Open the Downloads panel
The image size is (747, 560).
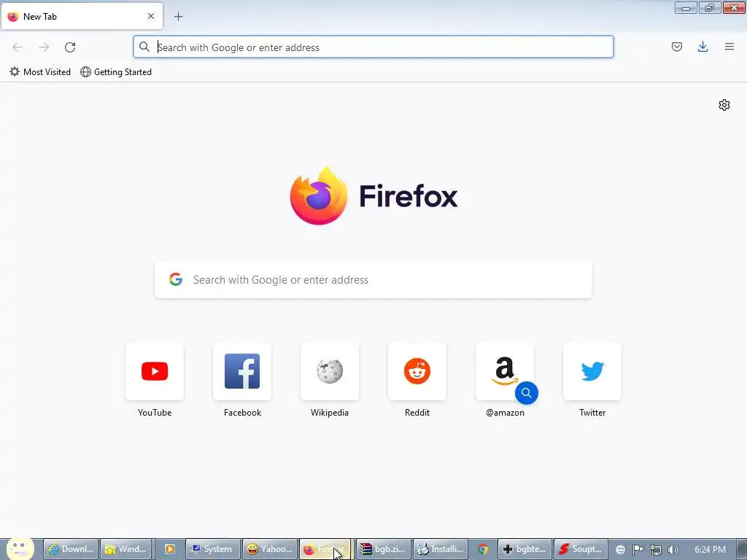tap(703, 47)
